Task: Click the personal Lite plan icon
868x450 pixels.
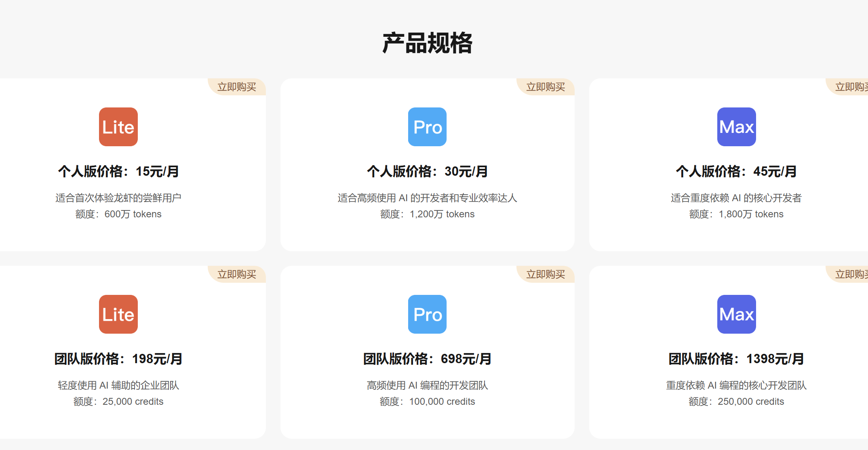Action: (x=118, y=127)
